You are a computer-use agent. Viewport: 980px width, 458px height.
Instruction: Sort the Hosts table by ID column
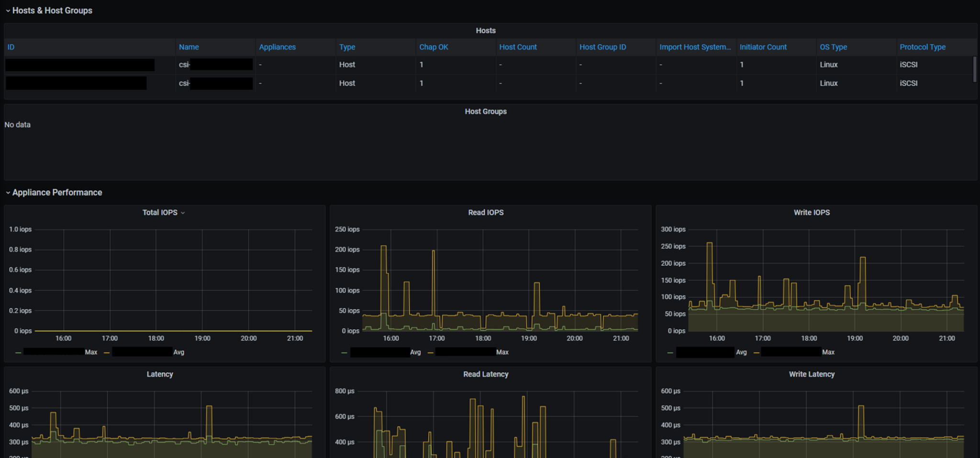(x=11, y=47)
